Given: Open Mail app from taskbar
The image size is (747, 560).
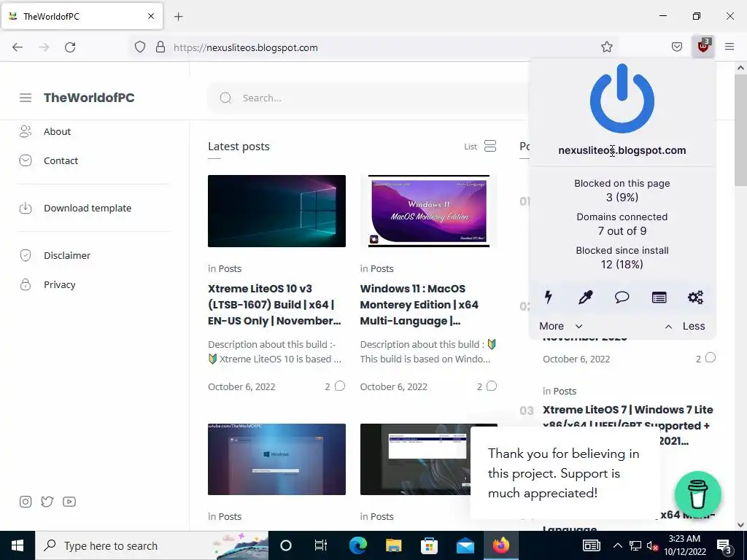Looking at the screenshot, I should click(x=465, y=545).
